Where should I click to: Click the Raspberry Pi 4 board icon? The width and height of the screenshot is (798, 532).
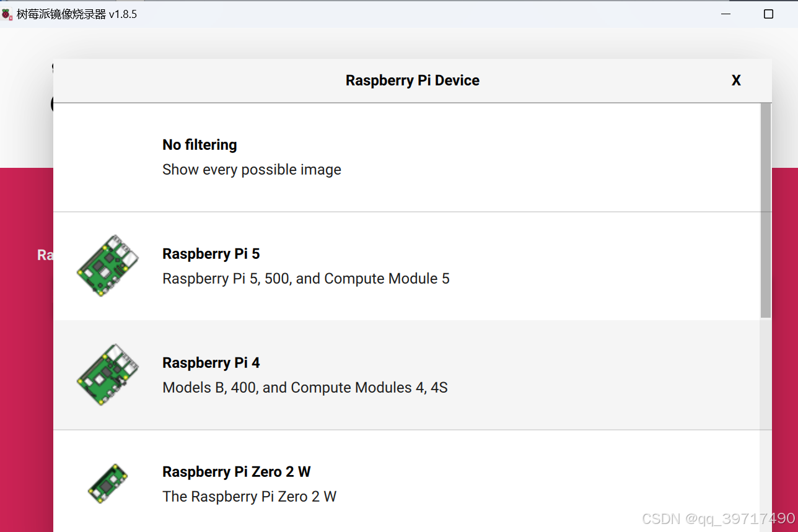point(108,375)
